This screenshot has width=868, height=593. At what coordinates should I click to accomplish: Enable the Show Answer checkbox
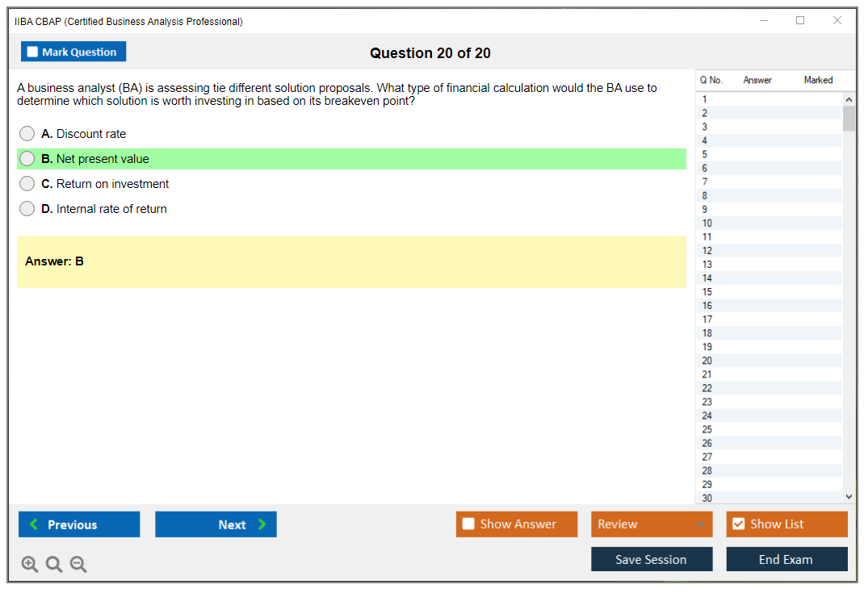click(468, 524)
